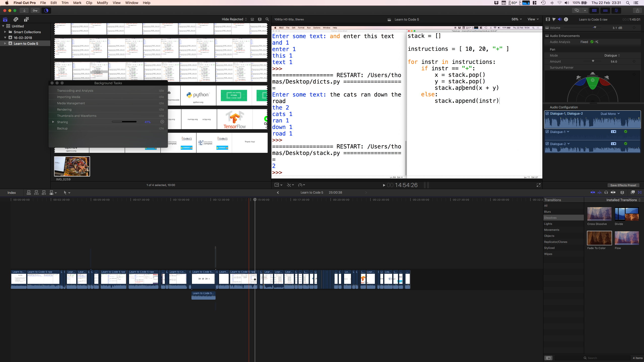Expand the Dissolves transitions category
The image size is (644, 362).
[x=550, y=217]
